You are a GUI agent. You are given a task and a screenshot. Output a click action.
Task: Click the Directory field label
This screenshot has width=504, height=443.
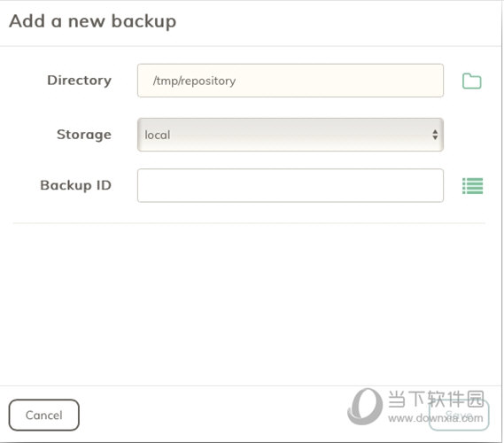click(x=80, y=81)
